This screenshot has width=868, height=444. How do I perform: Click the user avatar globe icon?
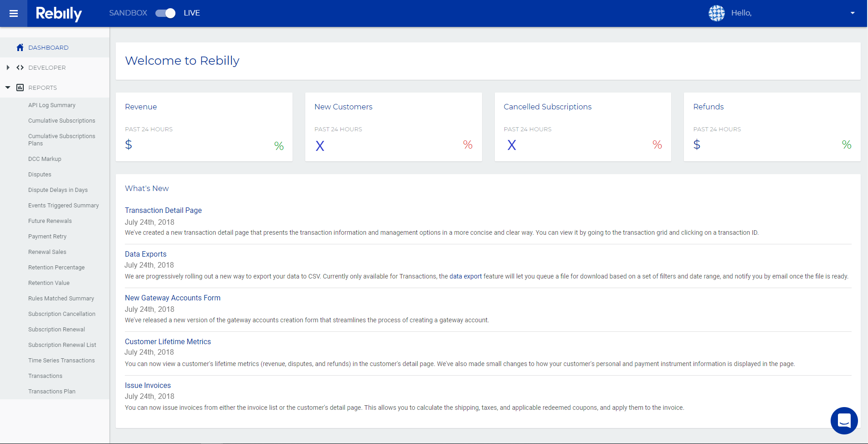(x=716, y=13)
